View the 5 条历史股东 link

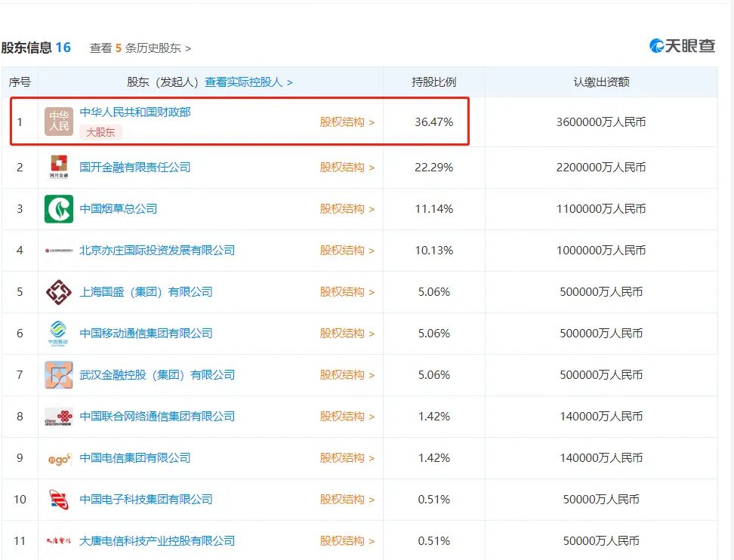click(140, 48)
